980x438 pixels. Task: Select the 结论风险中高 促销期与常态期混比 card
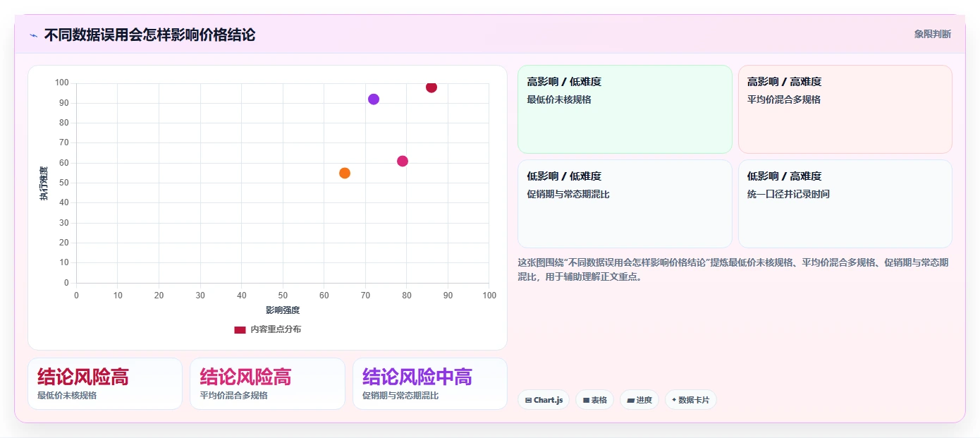click(x=430, y=384)
